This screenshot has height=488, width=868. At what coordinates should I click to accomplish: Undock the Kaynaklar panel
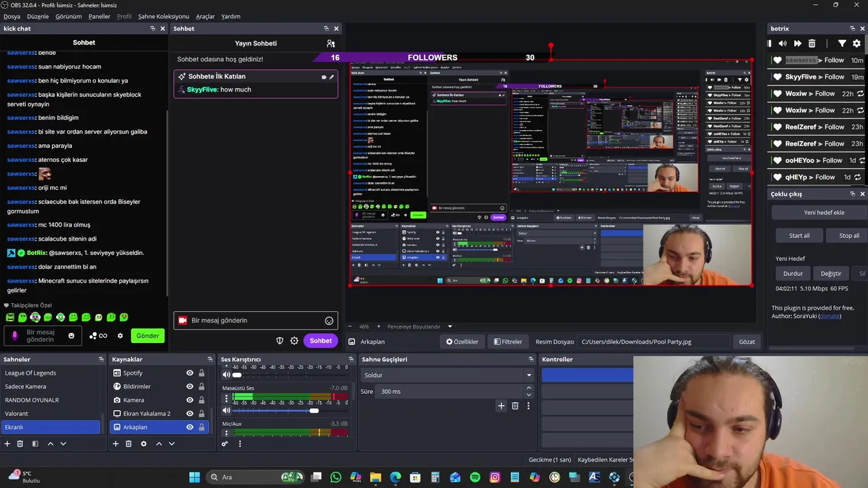[210, 359]
